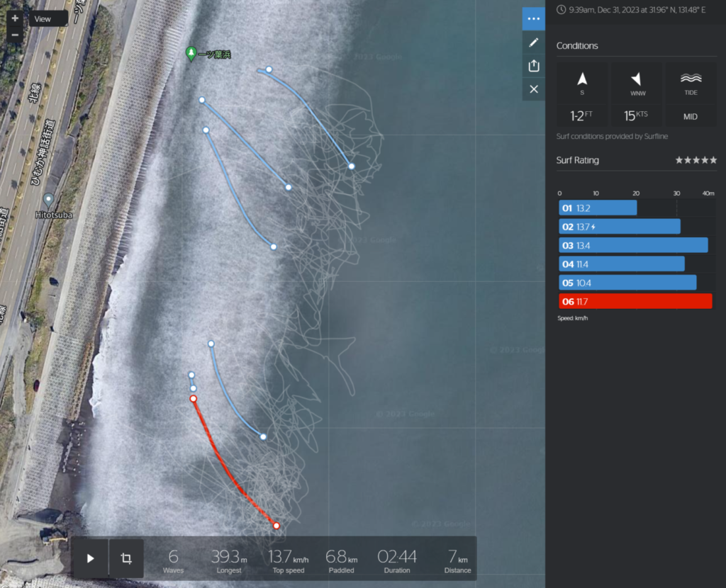Image resolution: width=726 pixels, height=588 pixels.
Task: Click the swell direction S arrow icon
Action: point(582,79)
